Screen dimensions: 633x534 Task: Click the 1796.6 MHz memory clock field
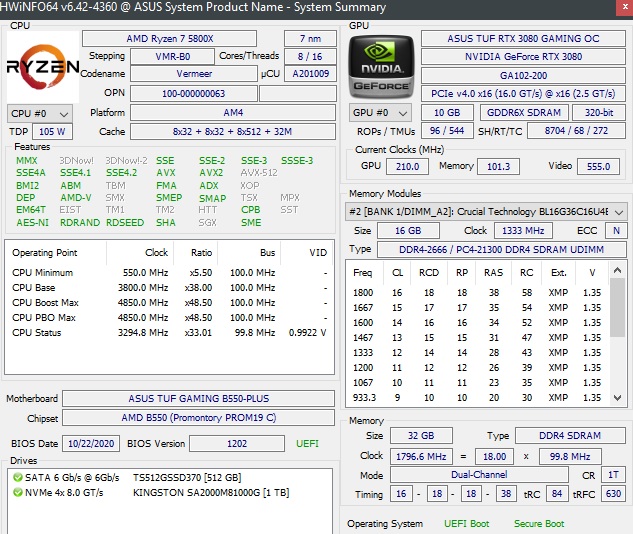[x=421, y=457]
